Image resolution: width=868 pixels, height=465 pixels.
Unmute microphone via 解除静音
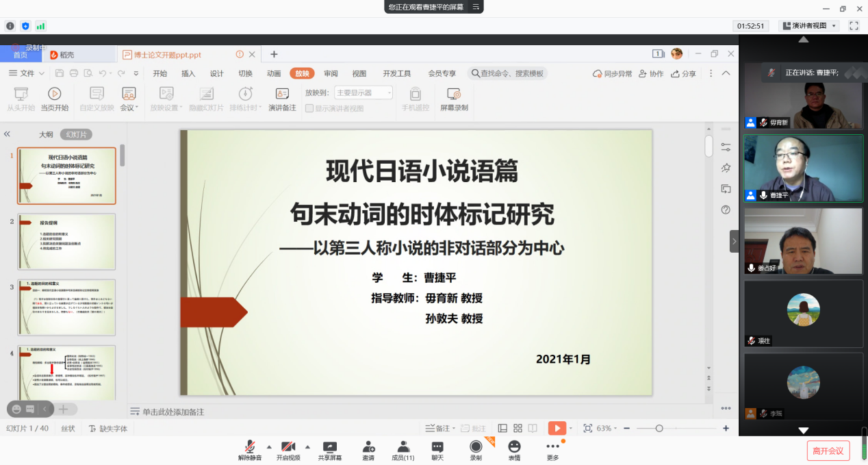click(250, 447)
